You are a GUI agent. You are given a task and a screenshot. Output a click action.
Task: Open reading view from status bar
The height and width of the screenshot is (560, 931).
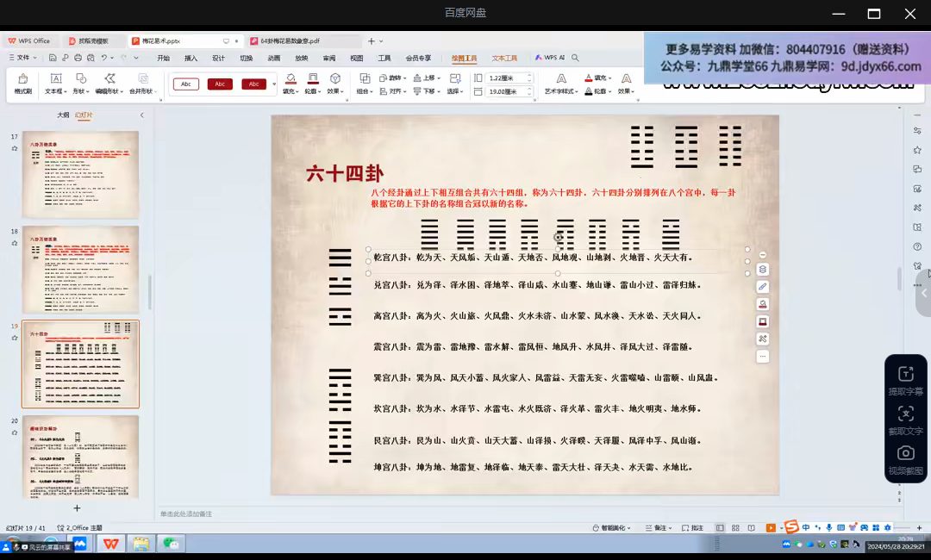coord(751,527)
